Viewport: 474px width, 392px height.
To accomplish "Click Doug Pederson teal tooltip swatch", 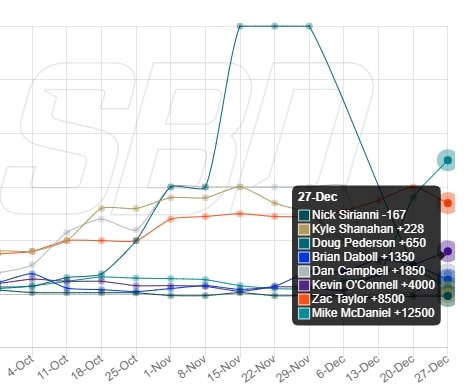I will (304, 243).
